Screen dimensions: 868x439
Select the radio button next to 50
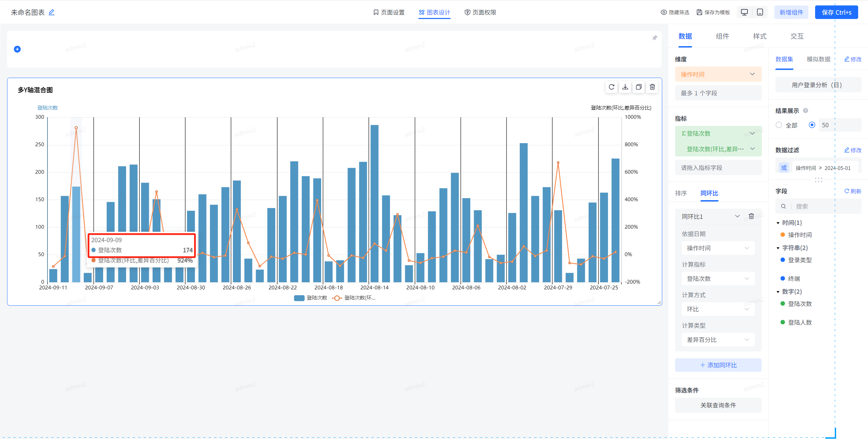coord(812,125)
